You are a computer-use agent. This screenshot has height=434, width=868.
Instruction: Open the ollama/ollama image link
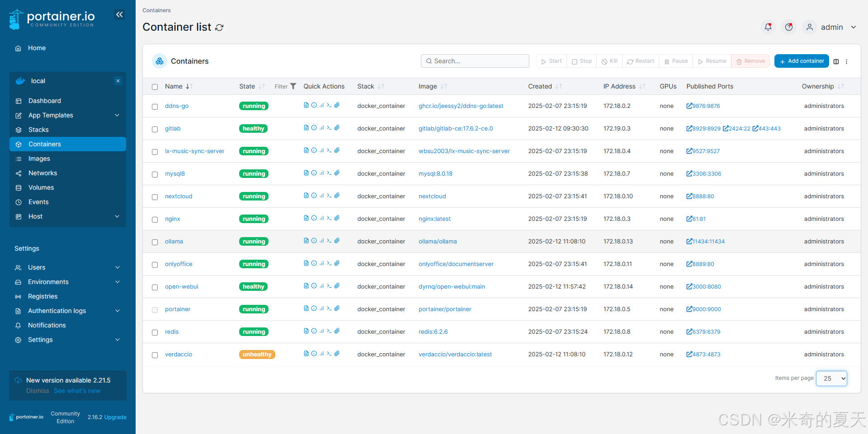438,242
